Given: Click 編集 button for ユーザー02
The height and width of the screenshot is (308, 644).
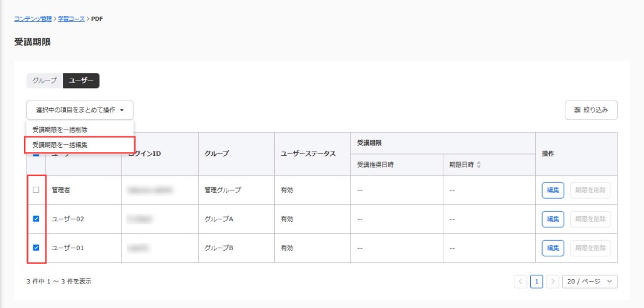Looking at the screenshot, I should click(x=553, y=219).
